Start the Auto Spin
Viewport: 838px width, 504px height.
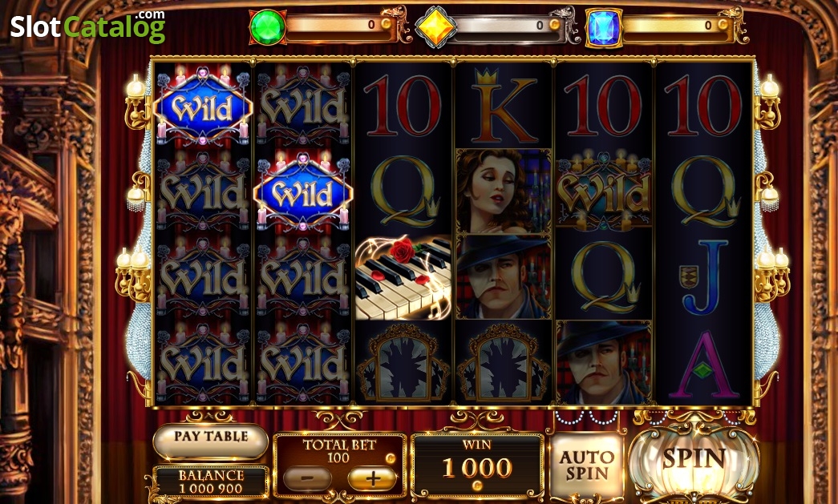(x=587, y=465)
